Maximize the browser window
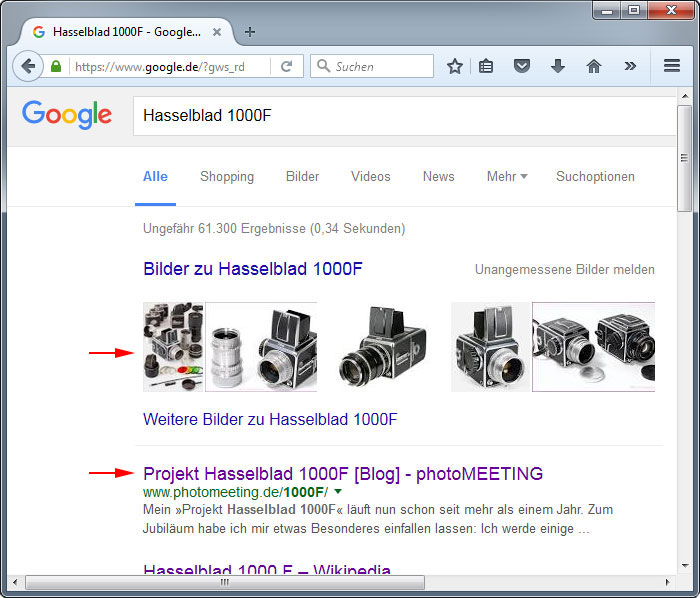This screenshot has width=700, height=598. point(633,10)
